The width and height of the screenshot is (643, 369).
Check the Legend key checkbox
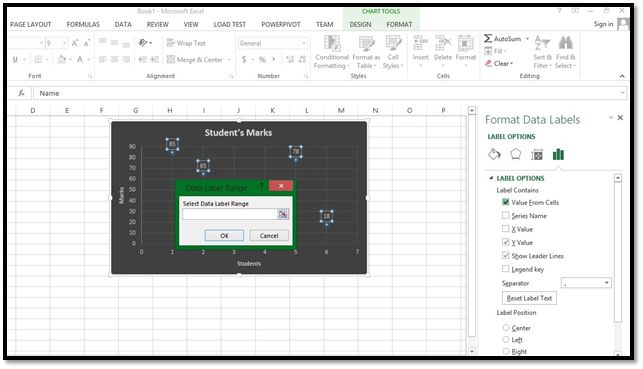(506, 269)
